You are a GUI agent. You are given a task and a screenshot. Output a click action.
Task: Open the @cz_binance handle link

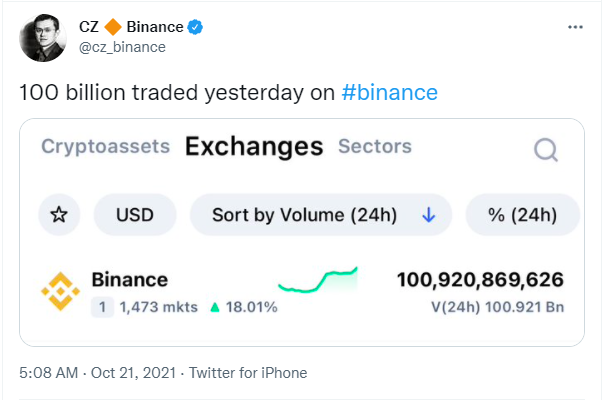click(122, 47)
